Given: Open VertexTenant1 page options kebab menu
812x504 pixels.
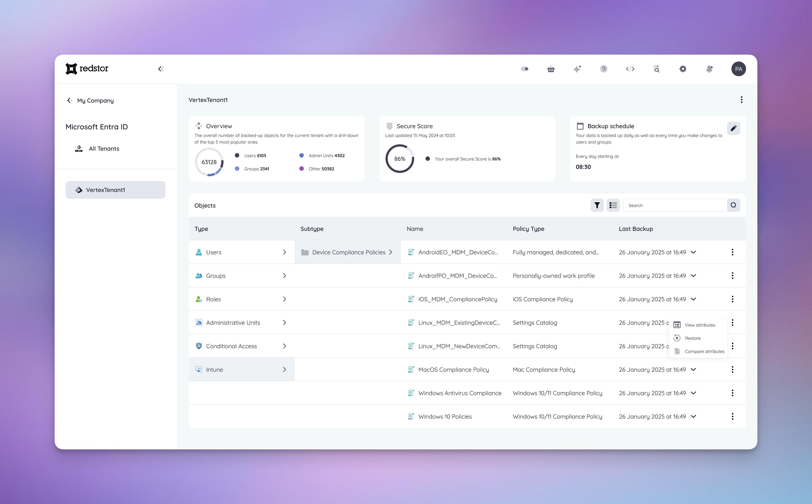Looking at the screenshot, I should [x=741, y=100].
